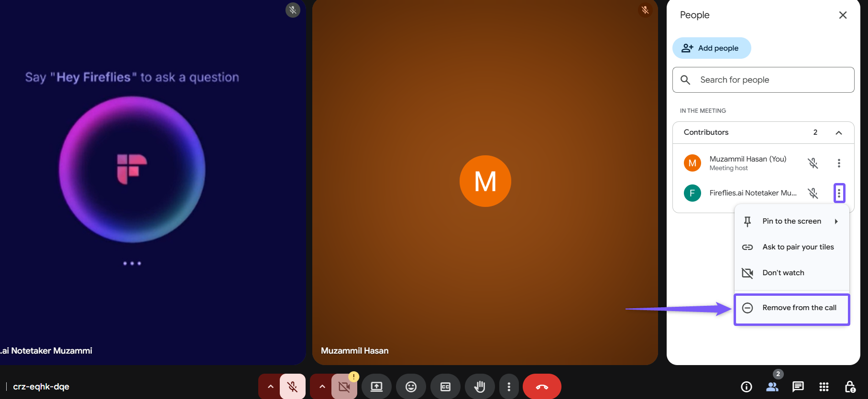Click the Present screen button
Screen dimensions: 868x399
[376, 387]
